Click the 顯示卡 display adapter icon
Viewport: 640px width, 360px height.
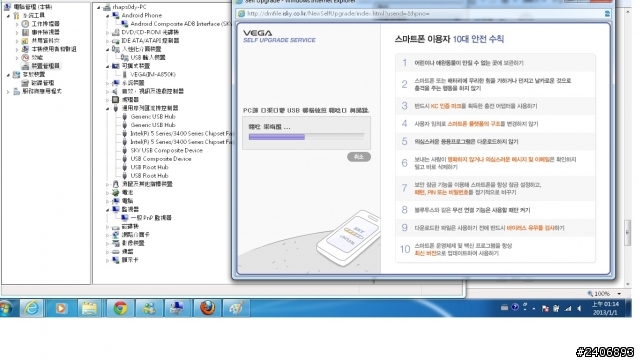[116, 260]
